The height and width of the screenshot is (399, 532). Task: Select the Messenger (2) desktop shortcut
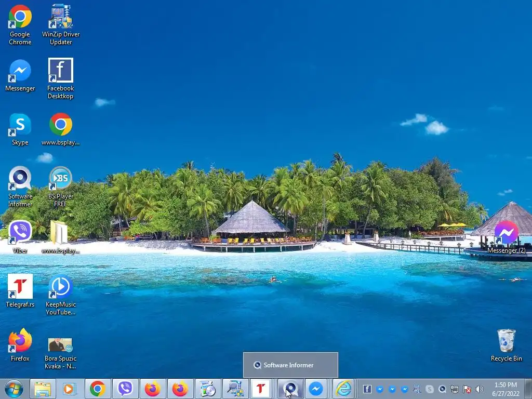506,237
